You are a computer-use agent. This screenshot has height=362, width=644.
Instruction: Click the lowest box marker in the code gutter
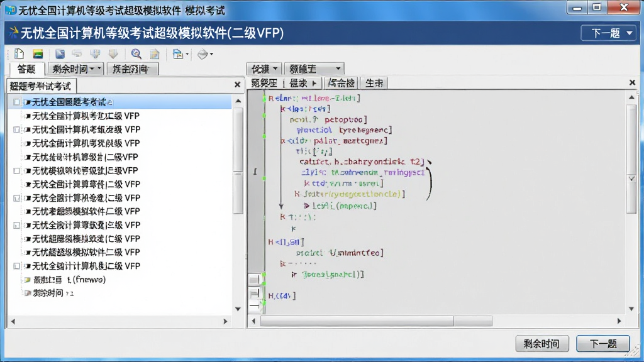(254, 306)
